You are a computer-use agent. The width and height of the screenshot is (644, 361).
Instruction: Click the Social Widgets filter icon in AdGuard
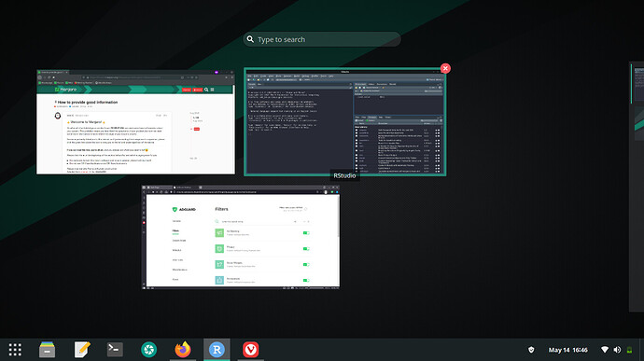click(219, 265)
